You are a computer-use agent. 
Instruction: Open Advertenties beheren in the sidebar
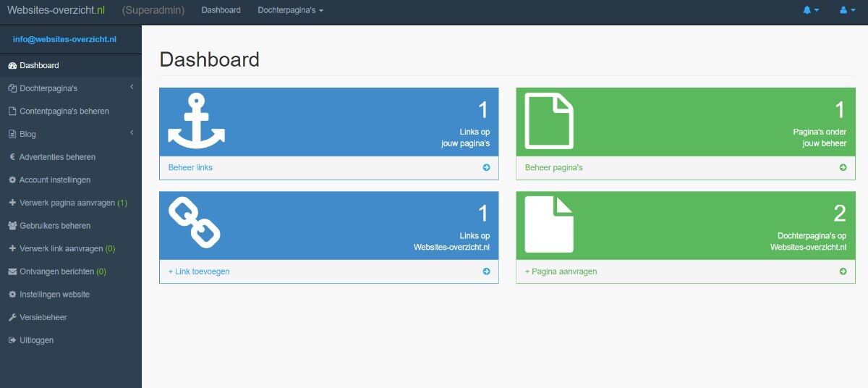[57, 157]
